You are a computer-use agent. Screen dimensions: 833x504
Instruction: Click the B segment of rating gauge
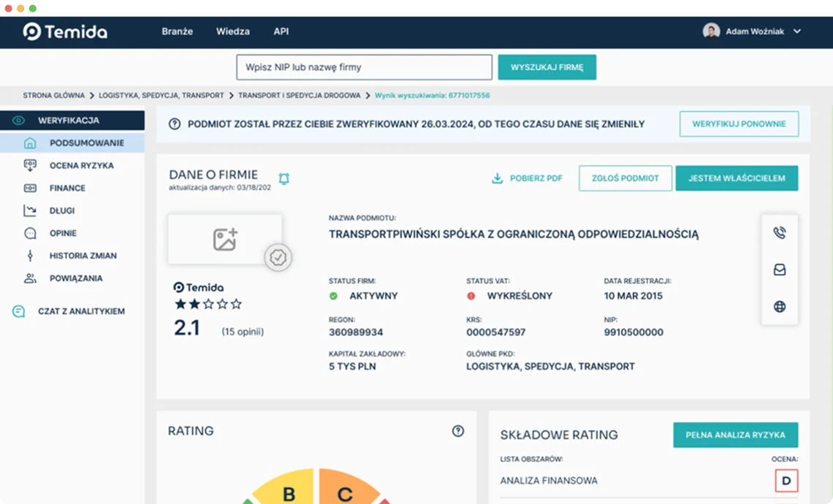(287, 489)
